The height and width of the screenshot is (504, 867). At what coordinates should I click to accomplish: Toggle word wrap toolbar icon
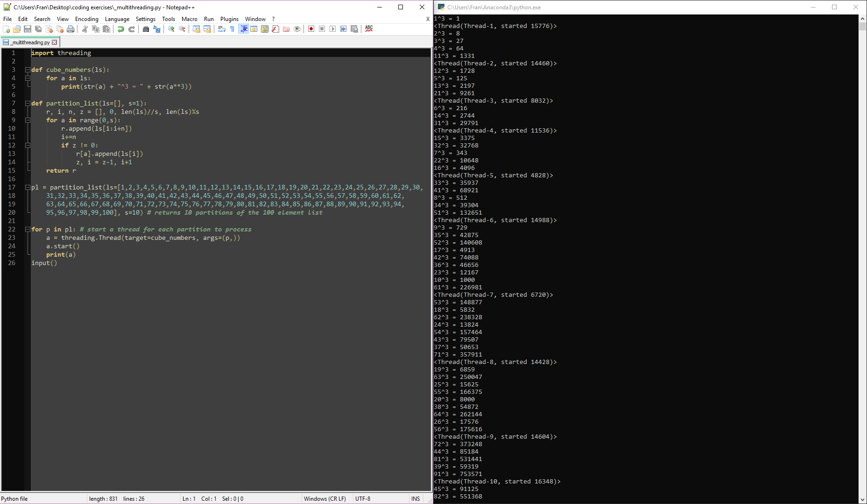222,29
